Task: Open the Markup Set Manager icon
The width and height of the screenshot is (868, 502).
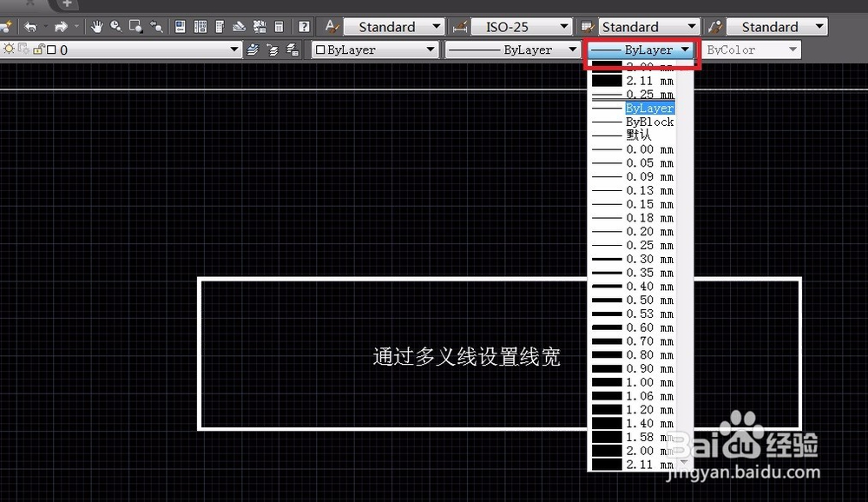Action: click(x=259, y=26)
